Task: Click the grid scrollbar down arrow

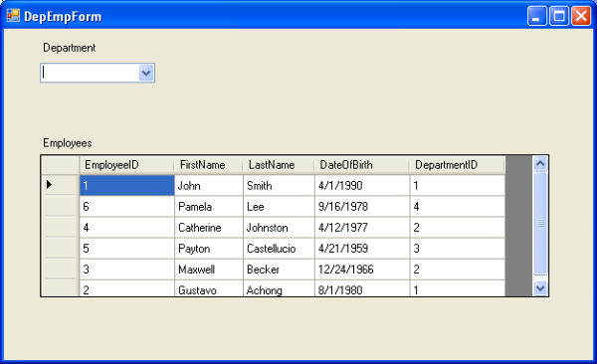Action: (540, 288)
